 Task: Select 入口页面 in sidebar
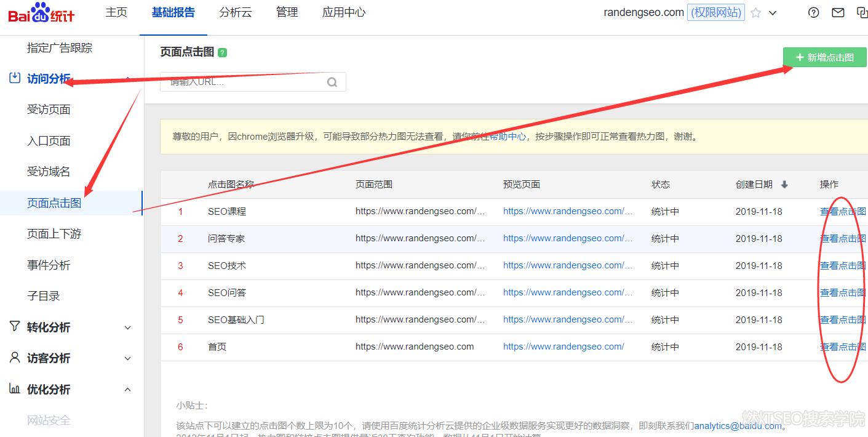[x=49, y=141]
